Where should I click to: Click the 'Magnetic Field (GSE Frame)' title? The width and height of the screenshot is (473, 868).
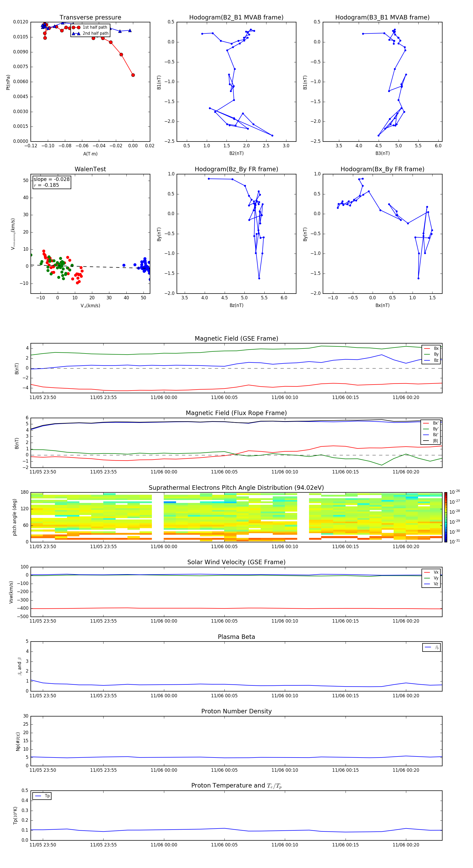(x=236, y=339)
